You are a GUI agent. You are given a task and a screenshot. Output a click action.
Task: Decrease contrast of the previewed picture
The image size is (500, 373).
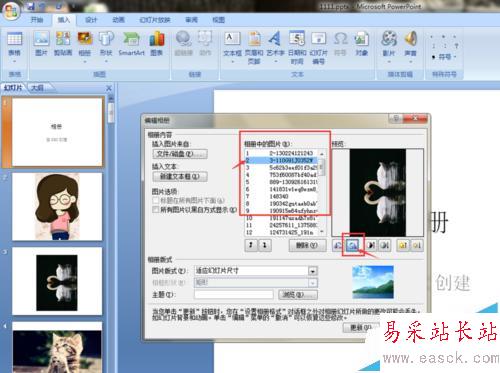click(385, 245)
